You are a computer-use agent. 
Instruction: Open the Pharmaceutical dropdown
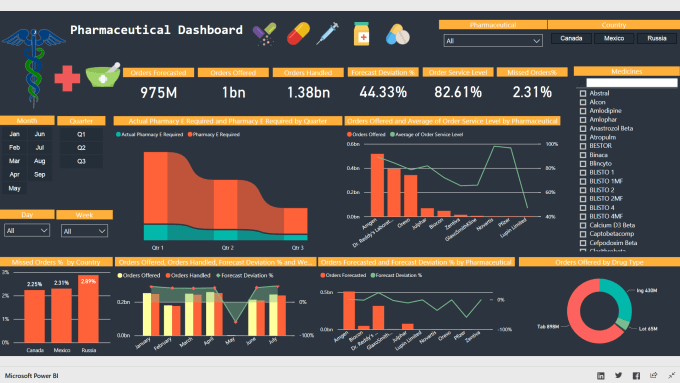[x=493, y=41]
